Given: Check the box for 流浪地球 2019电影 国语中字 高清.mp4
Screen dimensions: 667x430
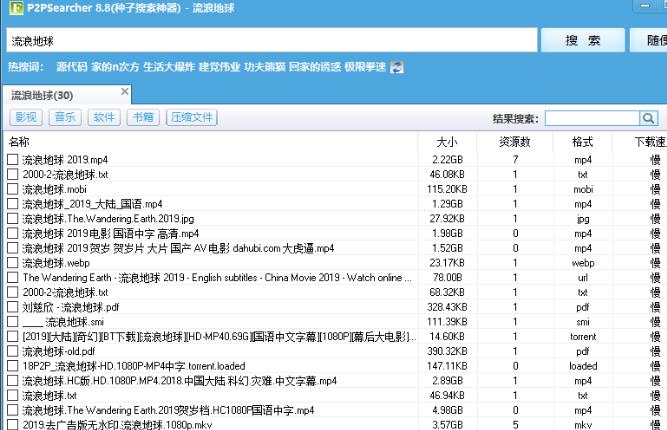Looking at the screenshot, I should pyautogui.click(x=13, y=233).
